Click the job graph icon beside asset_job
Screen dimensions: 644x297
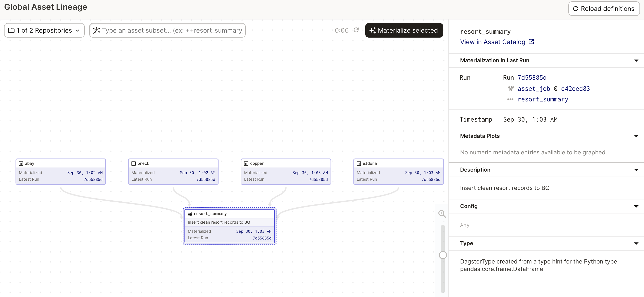(x=510, y=89)
